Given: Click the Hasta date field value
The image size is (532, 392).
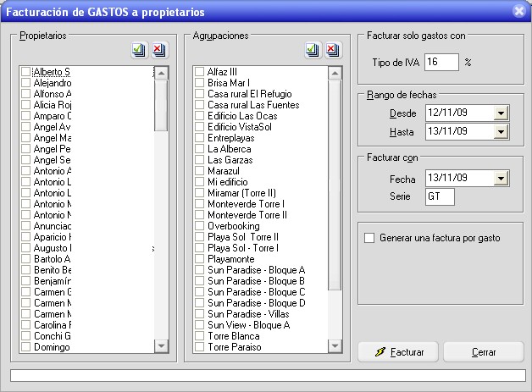Looking at the screenshot, I should pos(447,131).
